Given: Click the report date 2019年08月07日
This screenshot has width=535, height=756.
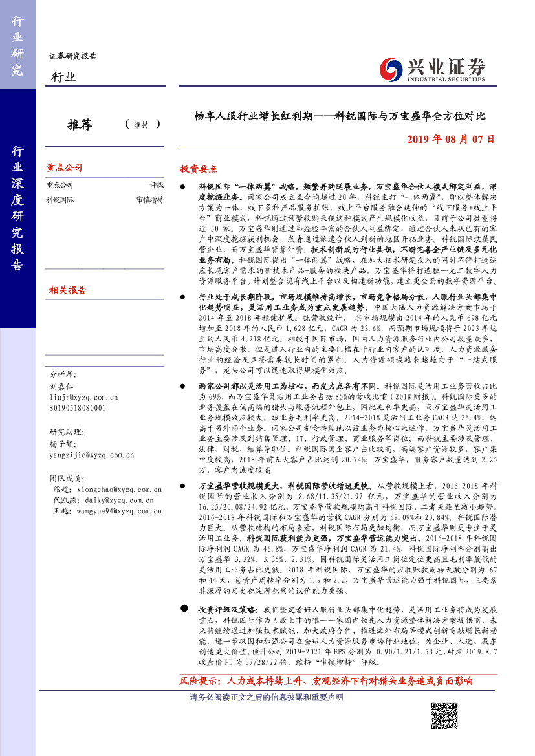Looking at the screenshot, I should coord(450,139).
